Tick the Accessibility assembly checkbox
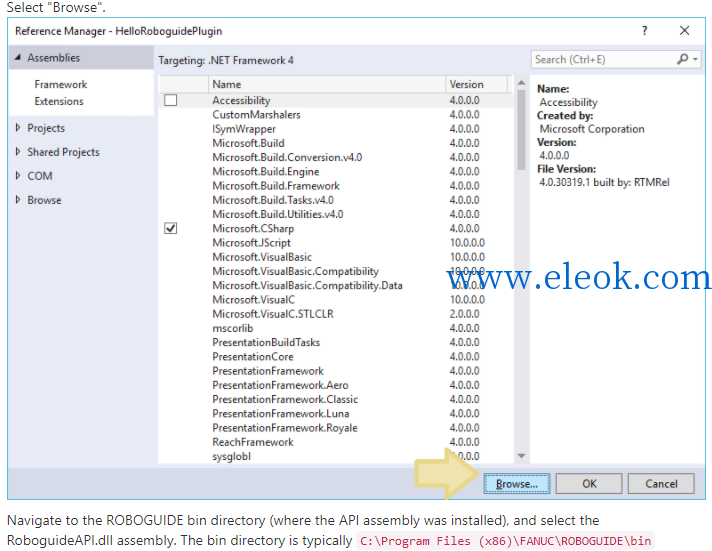Screen dimensions: 712x551 coord(170,100)
